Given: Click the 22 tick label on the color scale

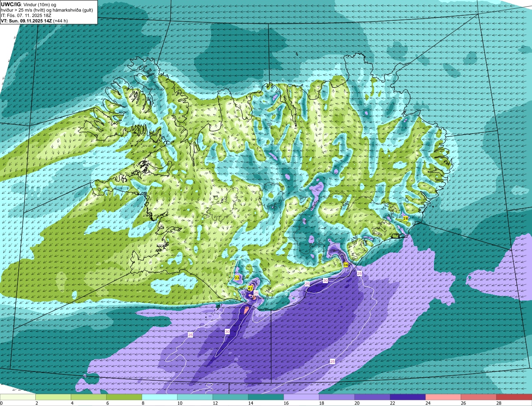Looking at the screenshot, I should point(392,403).
